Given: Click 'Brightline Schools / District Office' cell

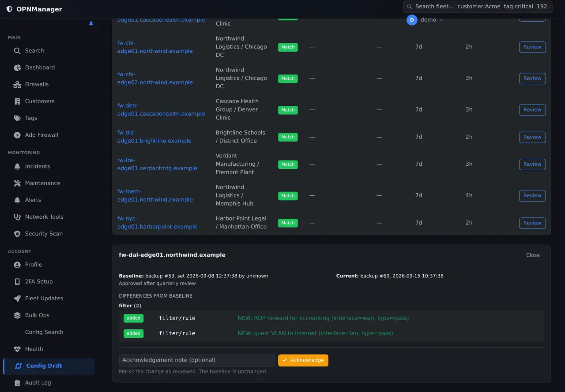Looking at the screenshot, I should click(x=241, y=137).
